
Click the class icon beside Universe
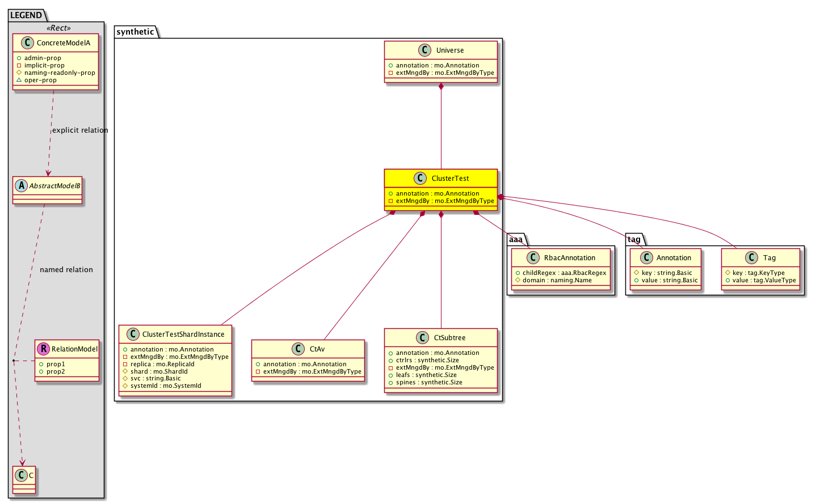click(425, 50)
